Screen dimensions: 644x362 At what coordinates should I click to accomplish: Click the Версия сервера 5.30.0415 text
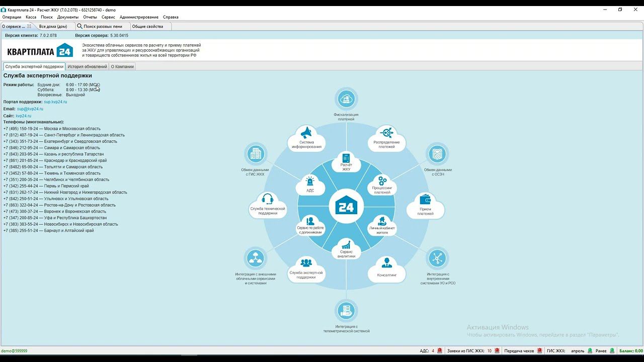102,36
